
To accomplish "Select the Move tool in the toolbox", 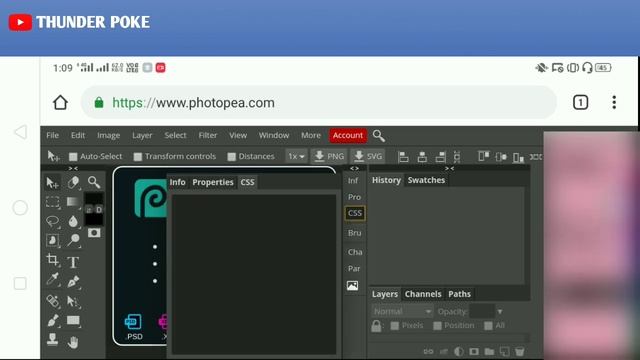I will point(52,183).
